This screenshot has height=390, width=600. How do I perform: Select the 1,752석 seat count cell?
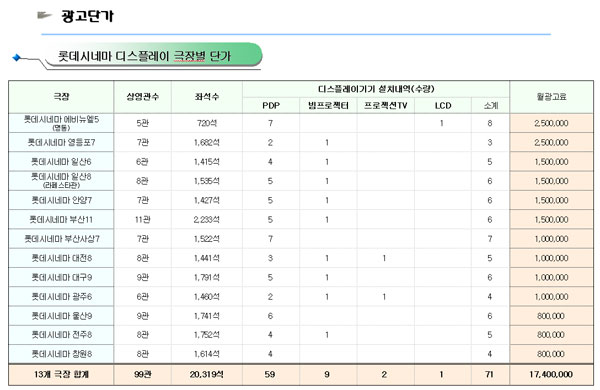(207, 335)
